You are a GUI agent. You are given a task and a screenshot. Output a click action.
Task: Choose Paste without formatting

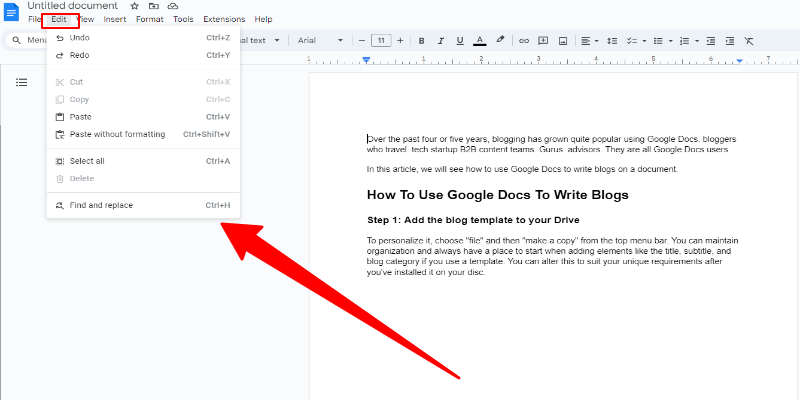tap(117, 134)
